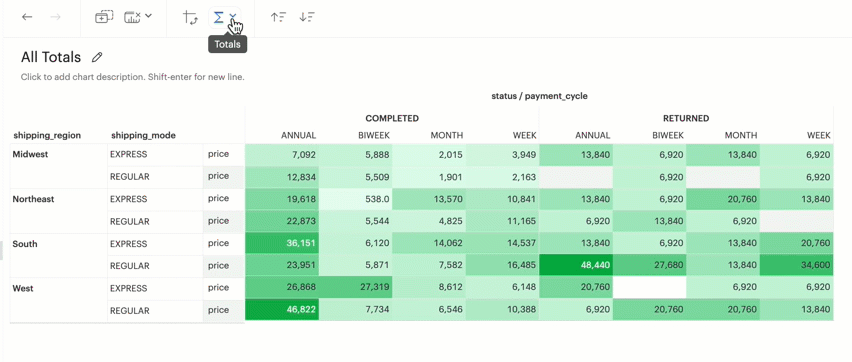This screenshot has height=362, width=852.
Task: Click the COMPLETED column group header
Action: (392, 118)
